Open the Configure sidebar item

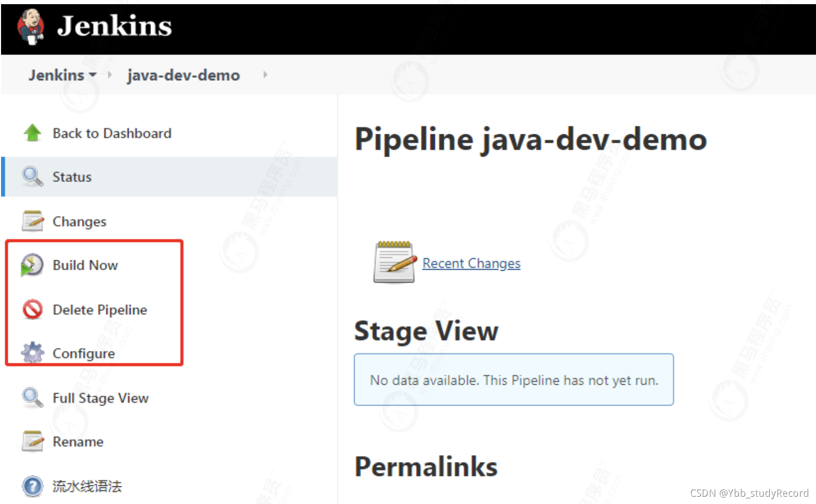(x=84, y=353)
